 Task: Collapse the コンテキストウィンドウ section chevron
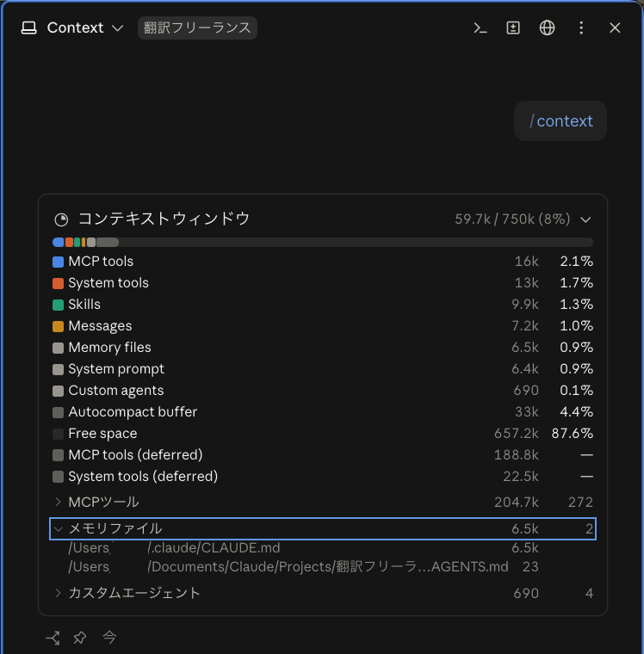[x=585, y=219]
